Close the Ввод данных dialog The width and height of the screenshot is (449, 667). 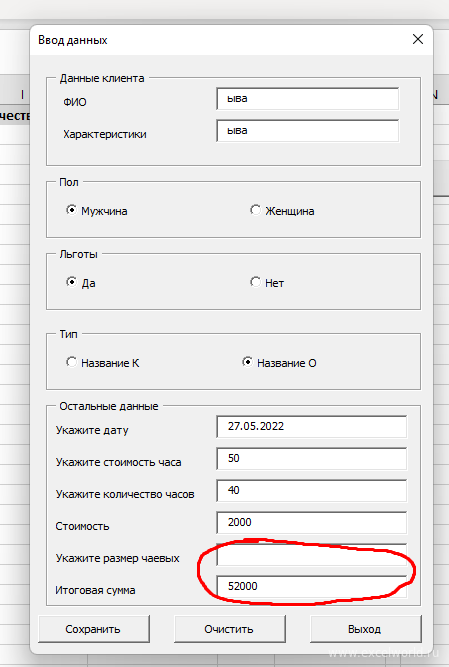point(418,39)
